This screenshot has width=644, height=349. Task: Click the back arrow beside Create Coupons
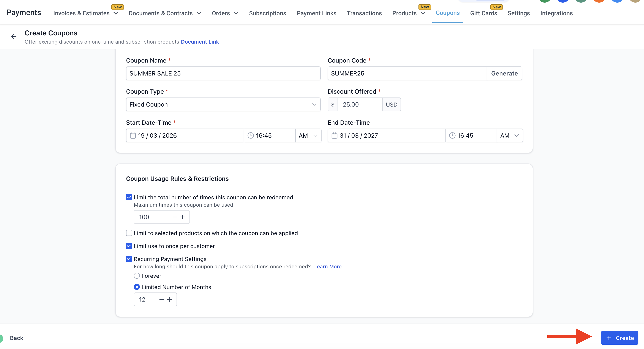[x=14, y=36]
